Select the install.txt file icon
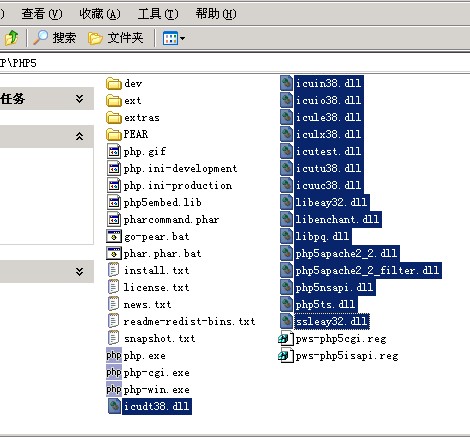The image size is (470, 437). coord(114,270)
